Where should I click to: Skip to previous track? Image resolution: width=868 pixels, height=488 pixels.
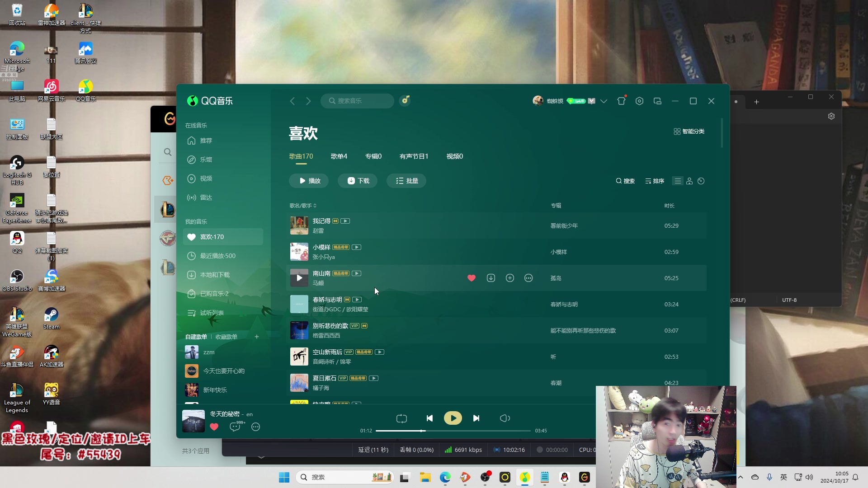coord(429,418)
